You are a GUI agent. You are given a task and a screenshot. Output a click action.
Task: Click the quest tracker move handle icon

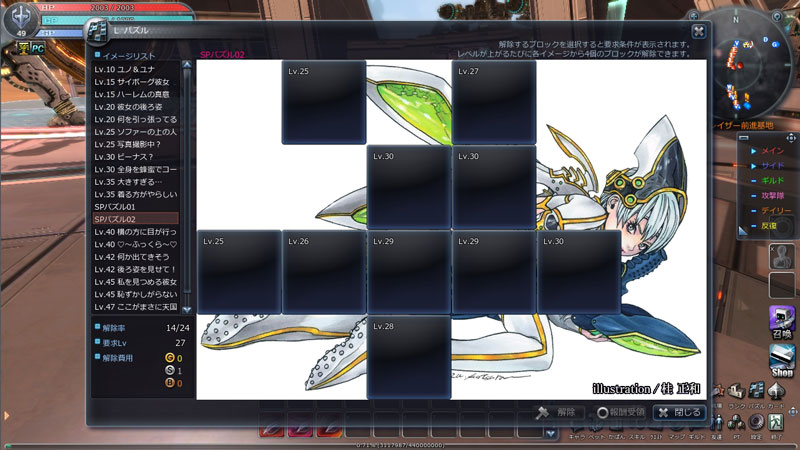point(791,138)
